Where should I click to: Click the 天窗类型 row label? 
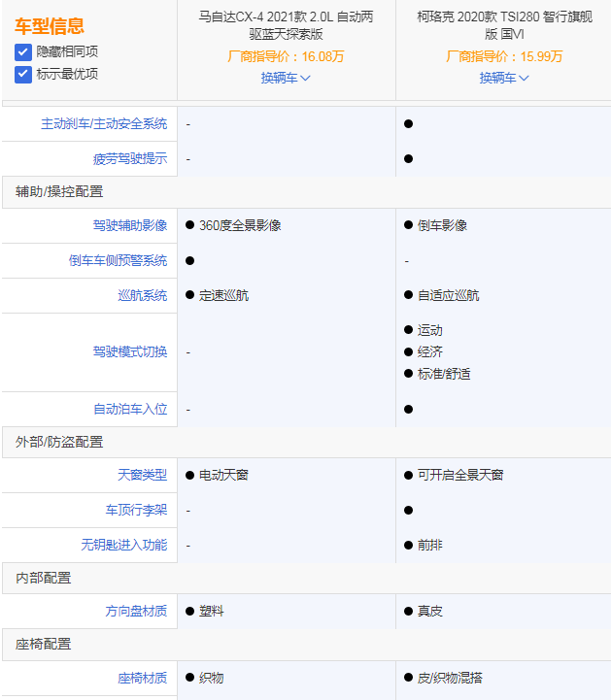click(143, 476)
